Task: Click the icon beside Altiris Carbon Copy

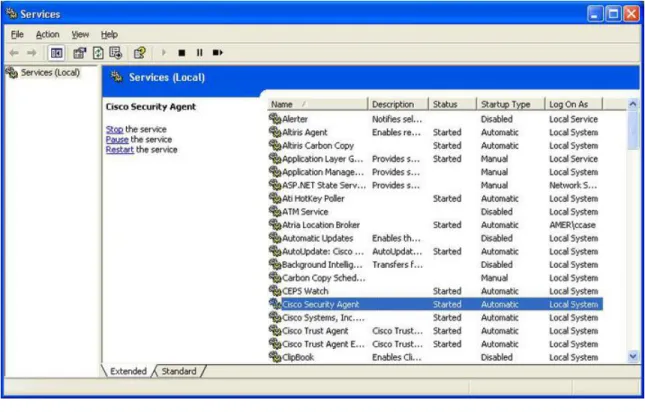Action: (274, 145)
